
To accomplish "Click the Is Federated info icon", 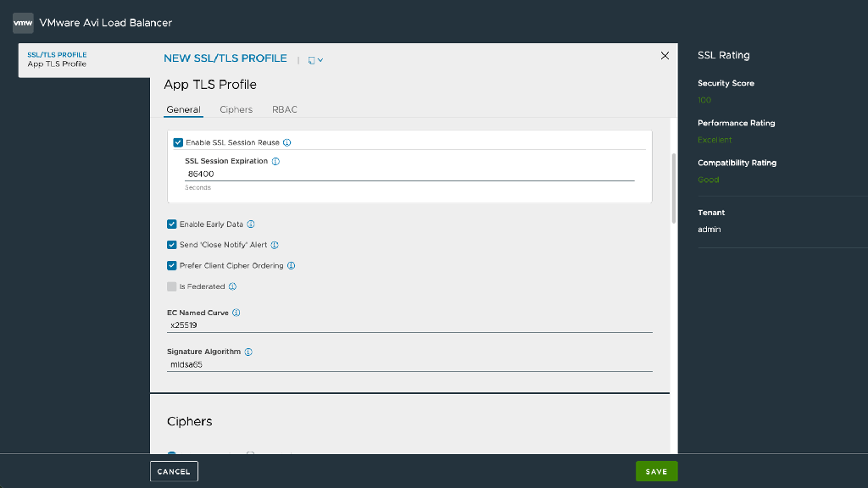I will coord(232,287).
